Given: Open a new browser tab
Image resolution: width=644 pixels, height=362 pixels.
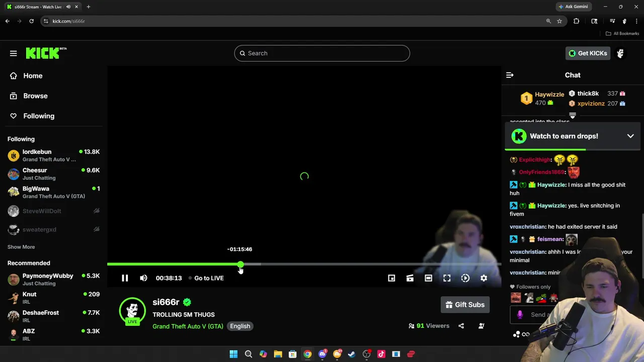Looking at the screenshot, I should [88, 7].
